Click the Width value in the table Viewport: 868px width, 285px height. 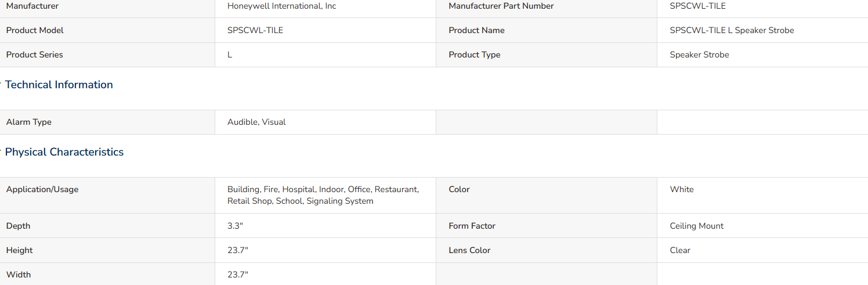[x=238, y=275]
